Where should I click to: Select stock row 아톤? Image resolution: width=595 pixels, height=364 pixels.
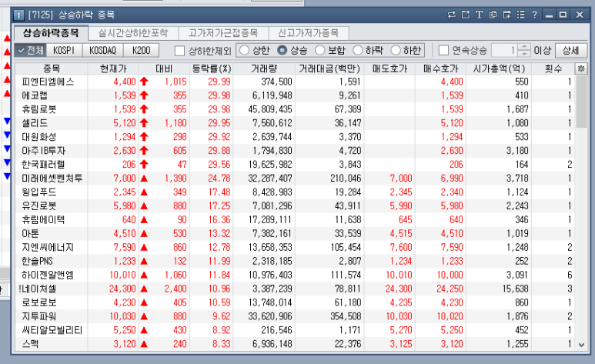(x=296, y=233)
